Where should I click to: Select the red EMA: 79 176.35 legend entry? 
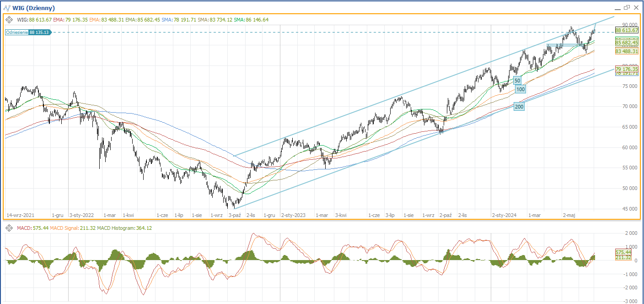pyautogui.click(x=70, y=20)
